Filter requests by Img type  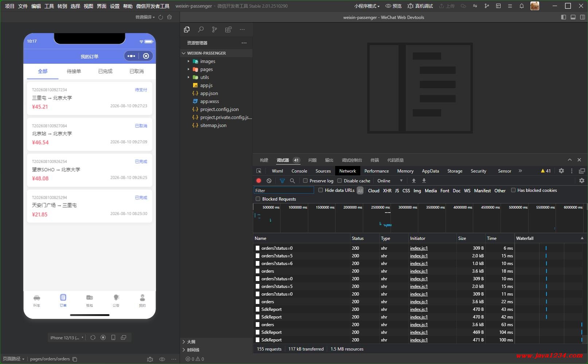click(x=417, y=190)
